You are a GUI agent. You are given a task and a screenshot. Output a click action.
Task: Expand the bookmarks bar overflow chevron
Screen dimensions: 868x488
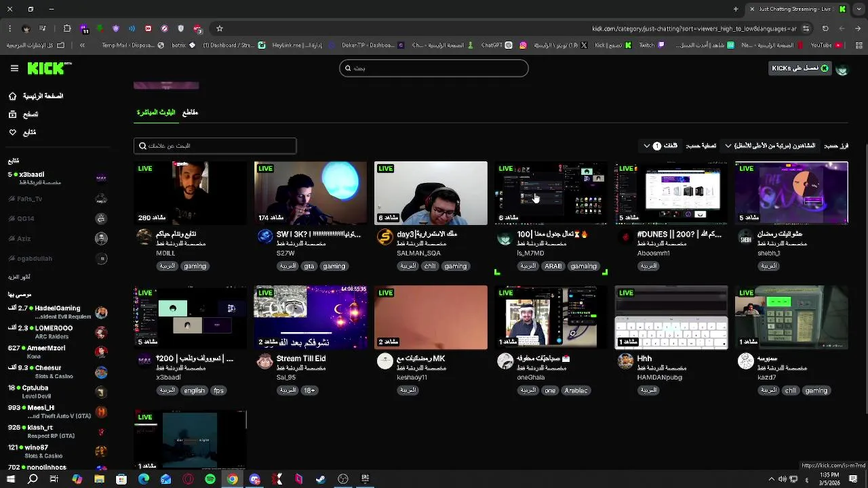pos(82,45)
